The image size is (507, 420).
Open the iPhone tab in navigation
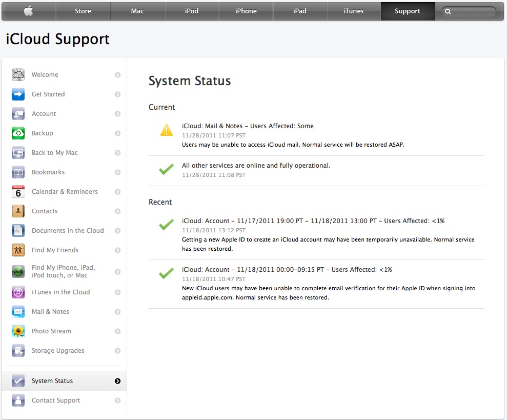(246, 11)
